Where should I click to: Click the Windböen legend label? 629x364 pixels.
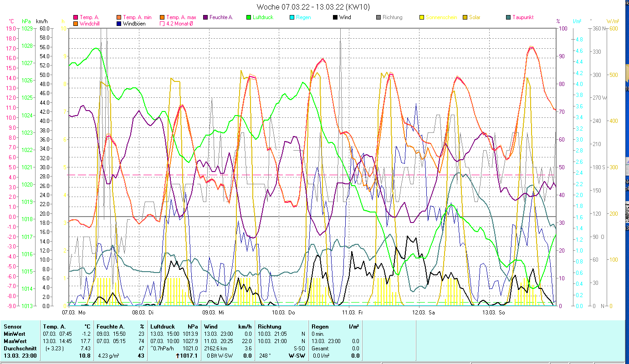point(134,24)
